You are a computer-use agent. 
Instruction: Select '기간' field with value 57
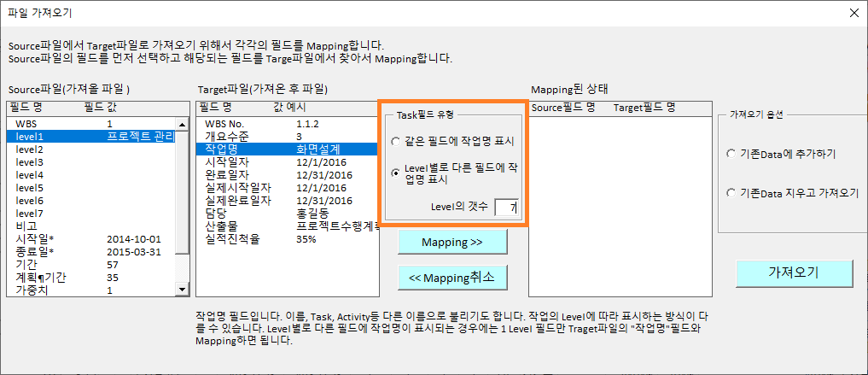pos(91,264)
